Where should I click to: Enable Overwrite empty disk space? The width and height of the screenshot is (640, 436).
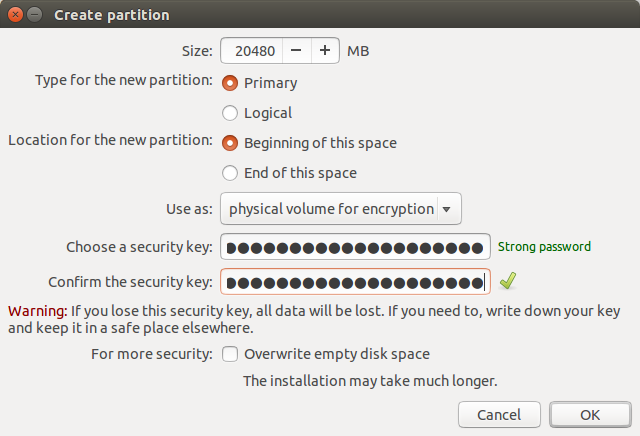pyautogui.click(x=230, y=354)
